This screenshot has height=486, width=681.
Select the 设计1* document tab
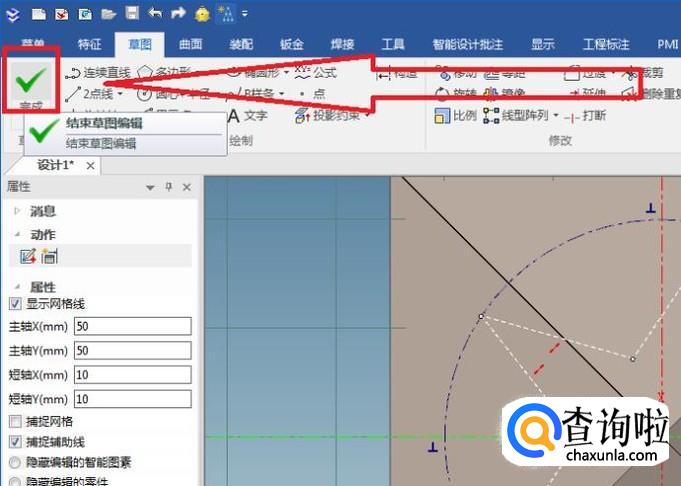(55, 165)
